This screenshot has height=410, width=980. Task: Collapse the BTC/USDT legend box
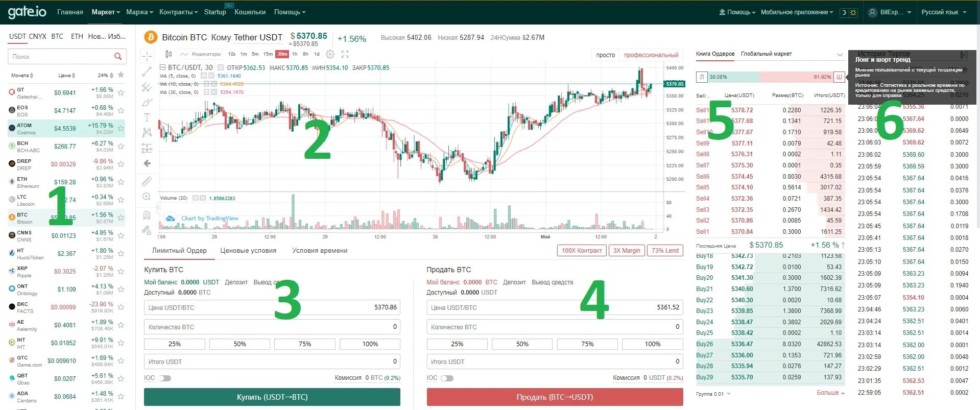[x=163, y=67]
